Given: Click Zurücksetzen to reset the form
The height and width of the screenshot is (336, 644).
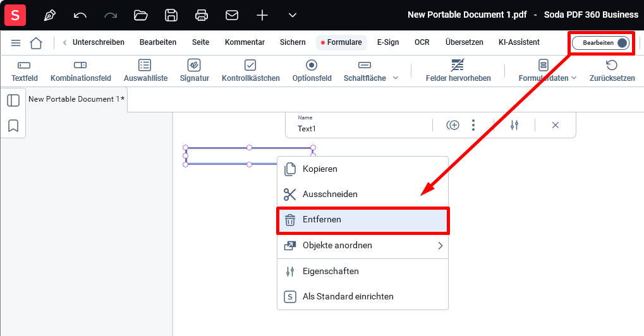Looking at the screenshot, I should coord(612,71).
